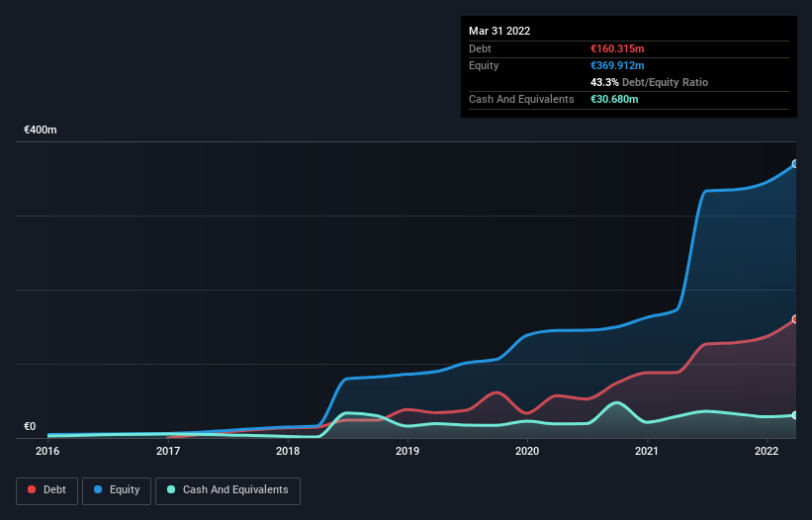Click the Debt row label in tooltip

pos(480,48)
